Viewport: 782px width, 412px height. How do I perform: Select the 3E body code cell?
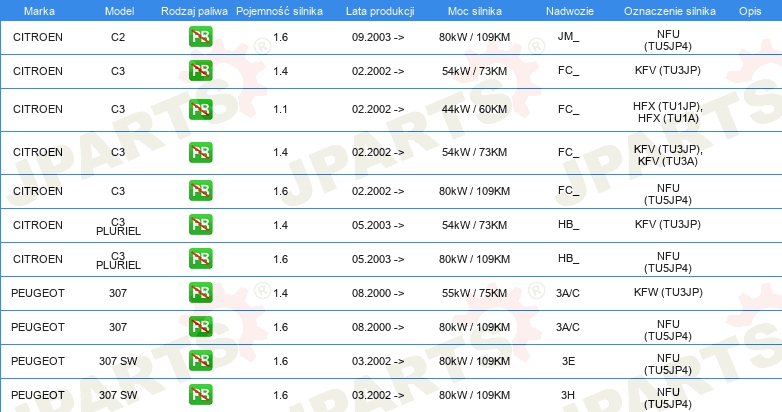pos(568,361)
